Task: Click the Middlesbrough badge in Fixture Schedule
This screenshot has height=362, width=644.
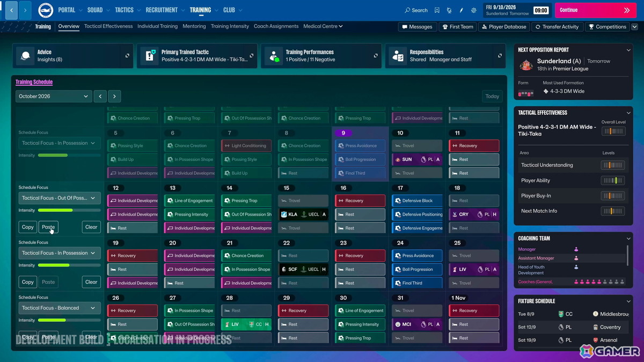Action: [596, 314]
